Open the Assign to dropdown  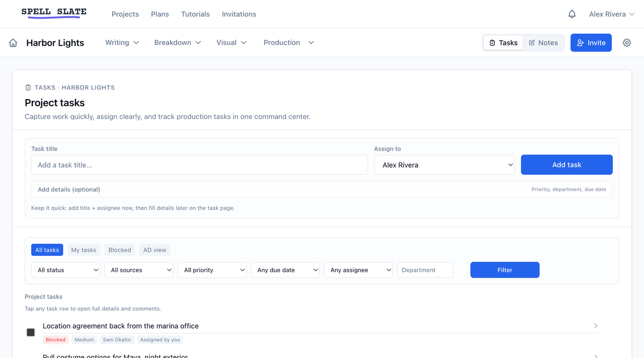(x=444, y=165)
